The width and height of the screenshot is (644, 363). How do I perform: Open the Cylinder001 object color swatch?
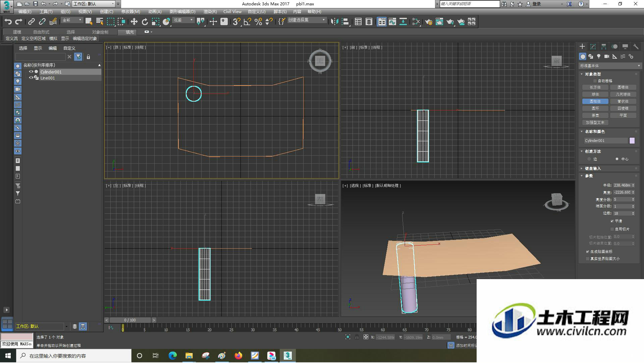(x=632, y=141)
